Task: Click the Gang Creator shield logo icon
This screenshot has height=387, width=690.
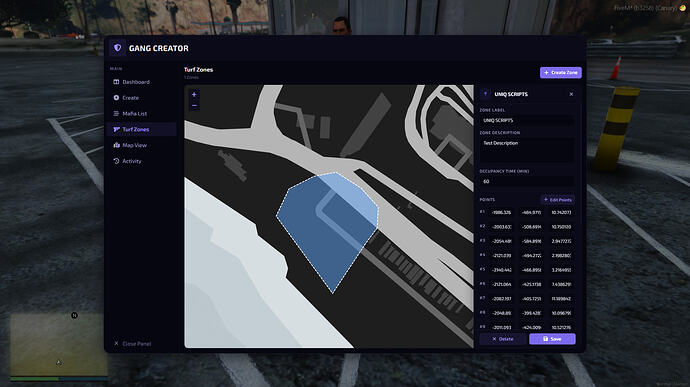Action: coord(117,48)
